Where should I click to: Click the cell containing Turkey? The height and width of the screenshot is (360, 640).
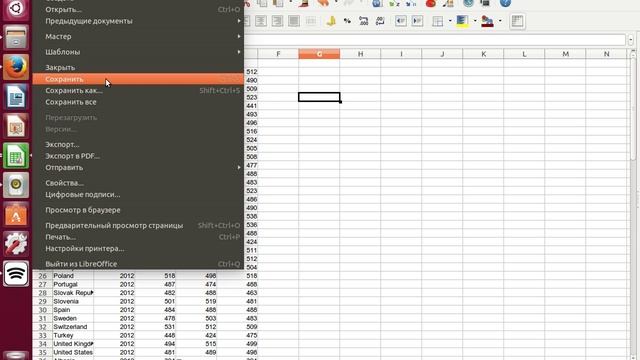[73, 336]
